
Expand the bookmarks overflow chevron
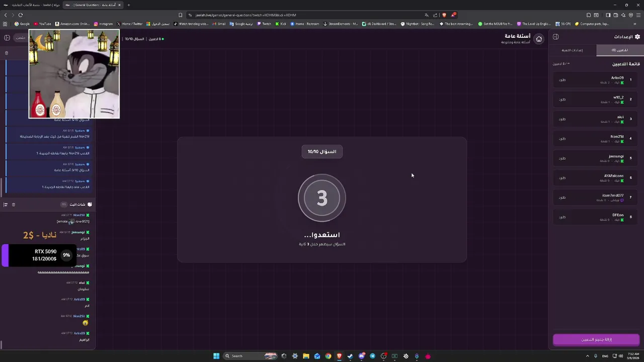(635, 24)
